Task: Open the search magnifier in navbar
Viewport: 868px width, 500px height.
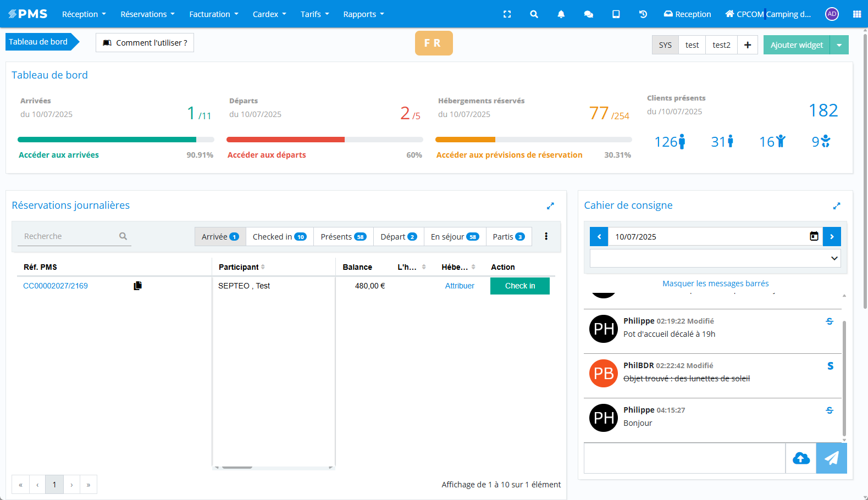Action: click(534, 14)
